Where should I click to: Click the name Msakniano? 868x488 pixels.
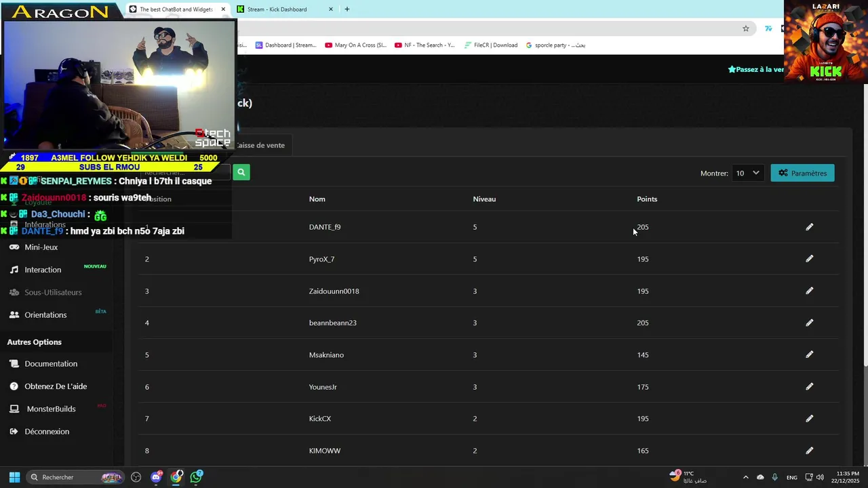[326, 354]
